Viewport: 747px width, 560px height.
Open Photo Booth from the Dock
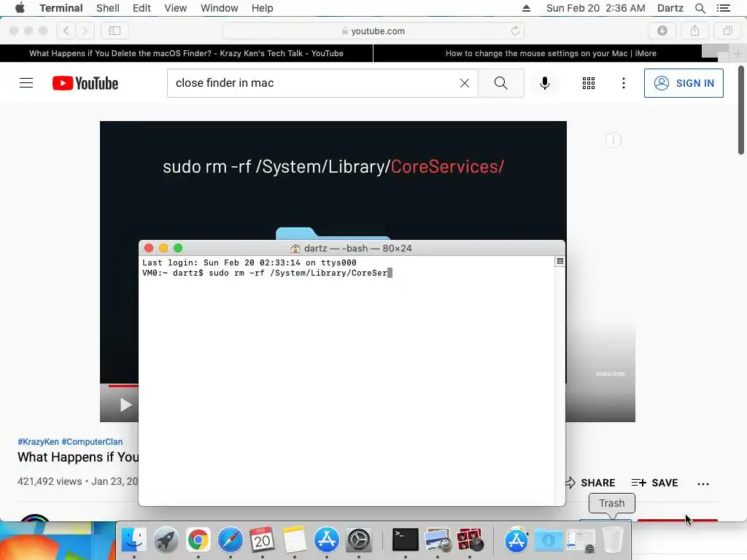[470, 540]
